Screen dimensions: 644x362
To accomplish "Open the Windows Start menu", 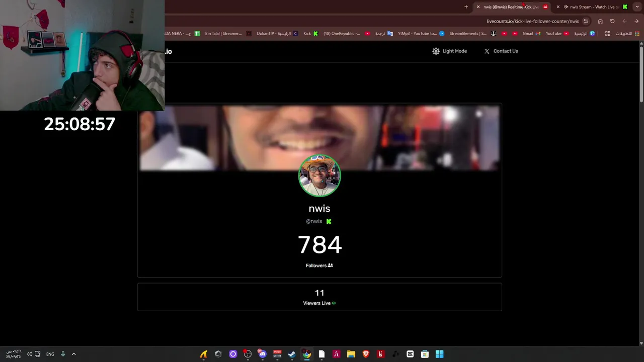I will click(x=440, y=354).
